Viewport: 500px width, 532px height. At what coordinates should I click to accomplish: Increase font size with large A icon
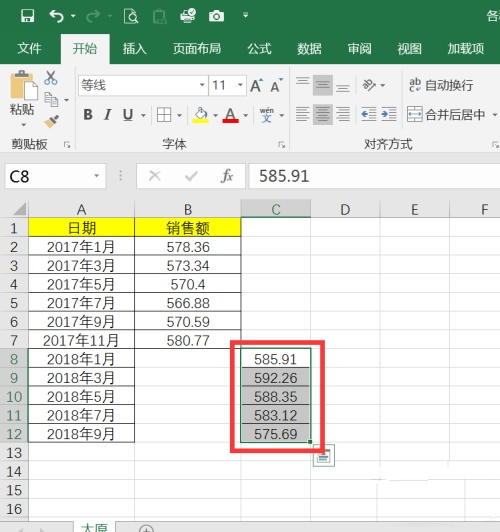256,85
